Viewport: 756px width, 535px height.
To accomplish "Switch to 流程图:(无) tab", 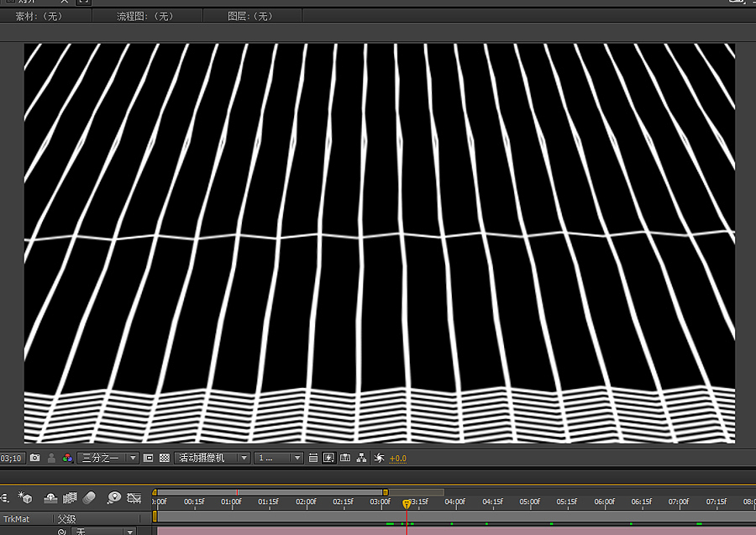I will 145,16.
